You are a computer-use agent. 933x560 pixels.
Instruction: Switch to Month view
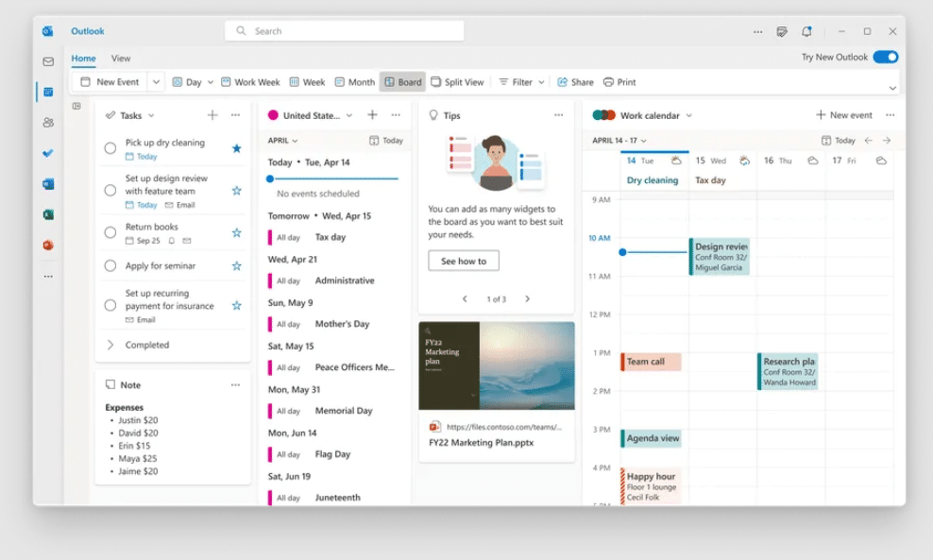click(355, 82)
